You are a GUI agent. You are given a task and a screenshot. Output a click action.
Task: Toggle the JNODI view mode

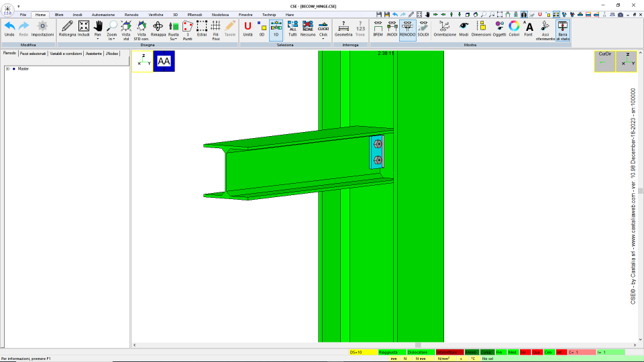click(392, 29)
